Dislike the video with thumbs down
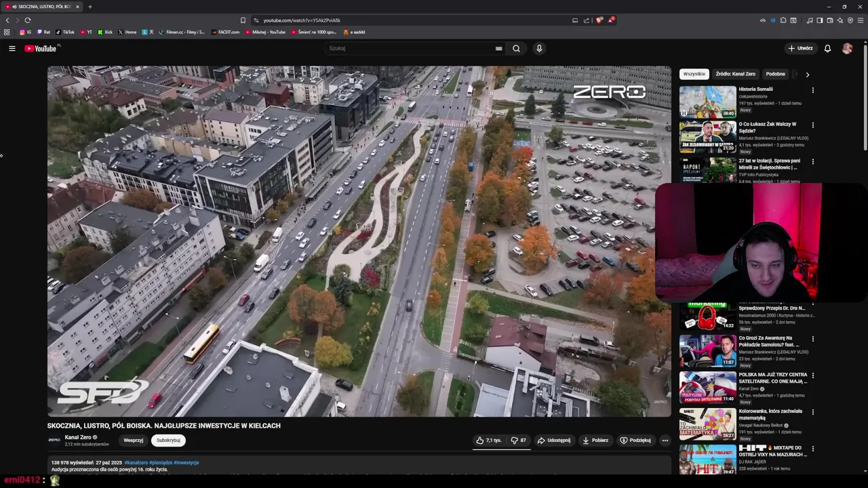The width and height of the screenshot is (868, 488). tap(519, 440)
